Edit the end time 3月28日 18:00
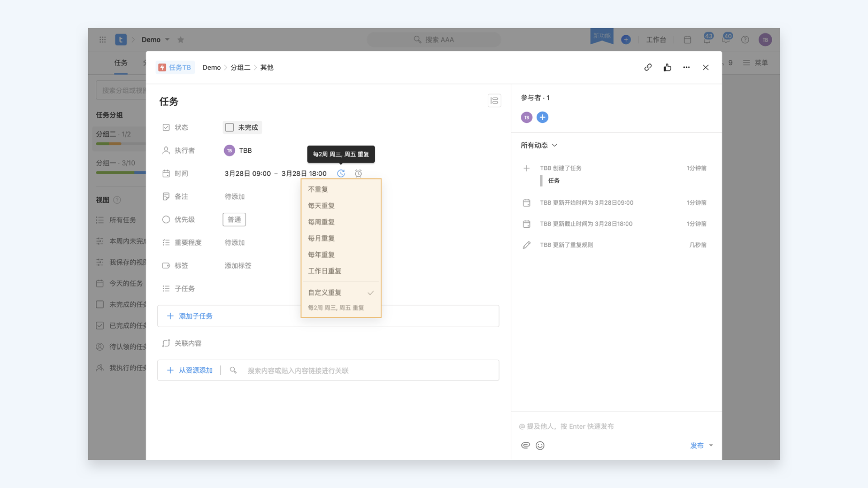The height and width of the screenshot is (488, 868). point(304,174)
